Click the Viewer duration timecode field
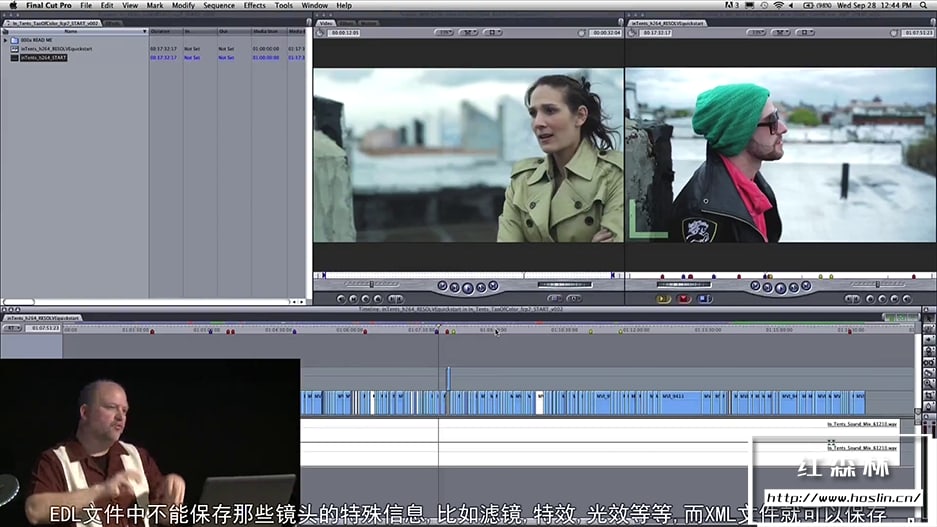The width and height of the screenshot is (937, 527). click(345, 33)
